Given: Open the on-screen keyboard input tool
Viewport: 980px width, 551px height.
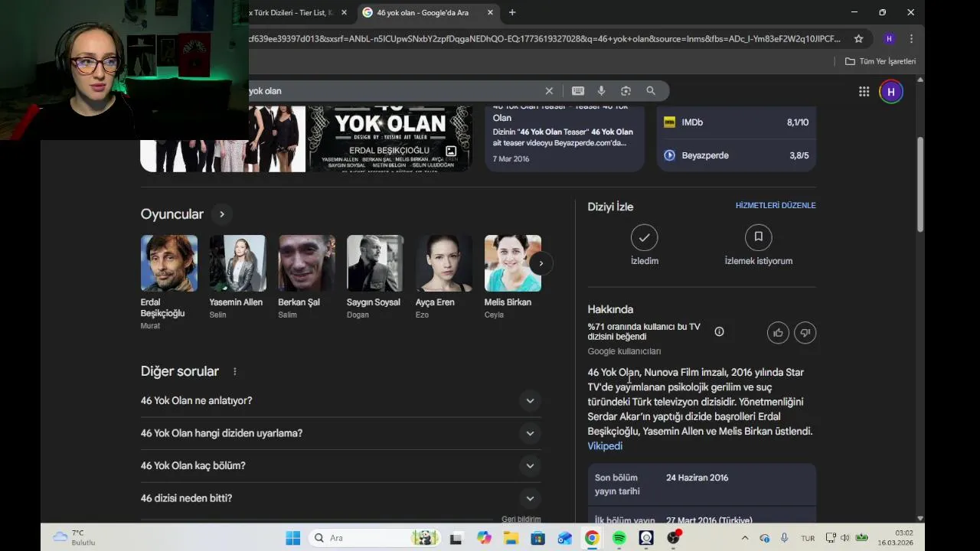Looking at the screenshot, I should click(x=578, y=91).
